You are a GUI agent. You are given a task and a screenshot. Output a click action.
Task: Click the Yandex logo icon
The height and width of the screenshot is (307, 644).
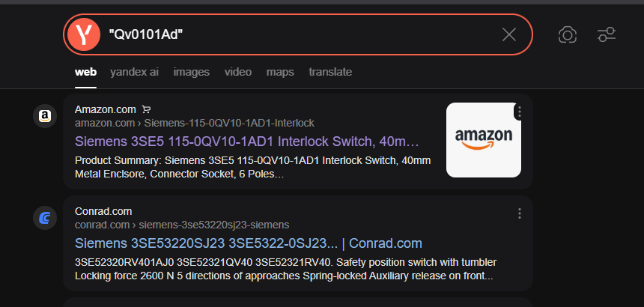tap(84, 34)
